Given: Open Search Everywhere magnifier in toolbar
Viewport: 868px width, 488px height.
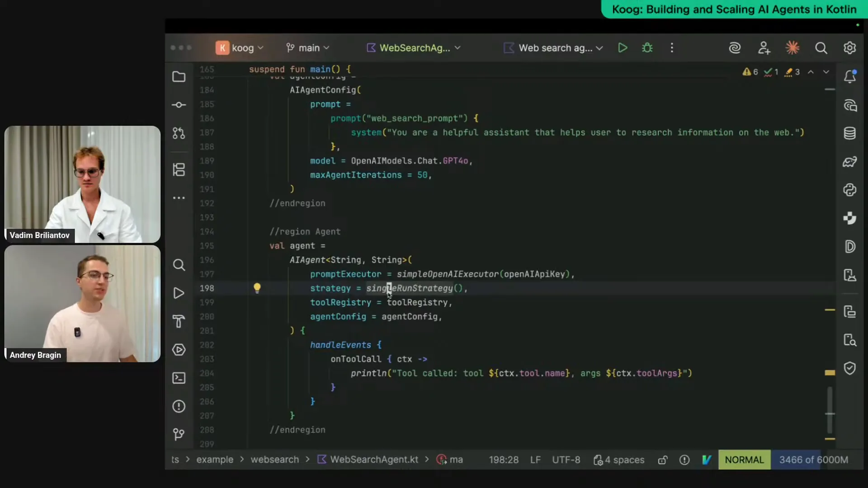Looking at the screenshot, I should point(821,48).
